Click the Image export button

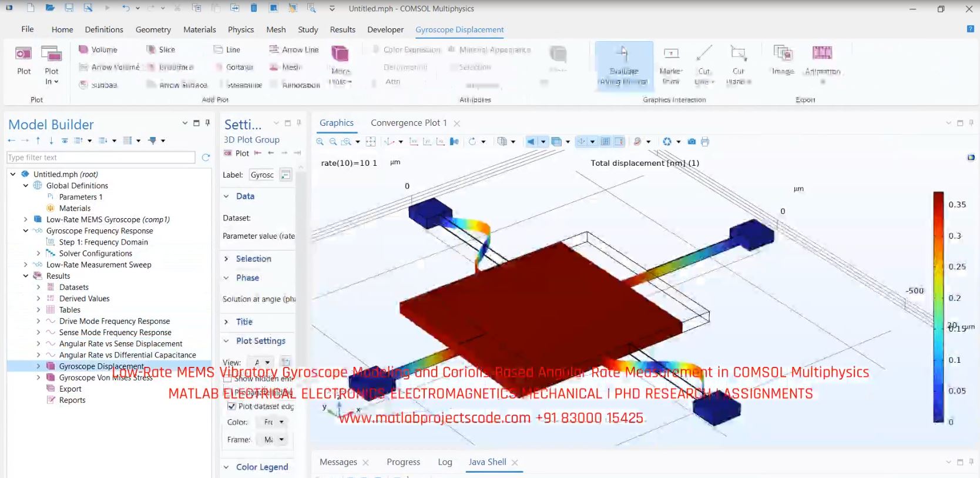[783, 61]
